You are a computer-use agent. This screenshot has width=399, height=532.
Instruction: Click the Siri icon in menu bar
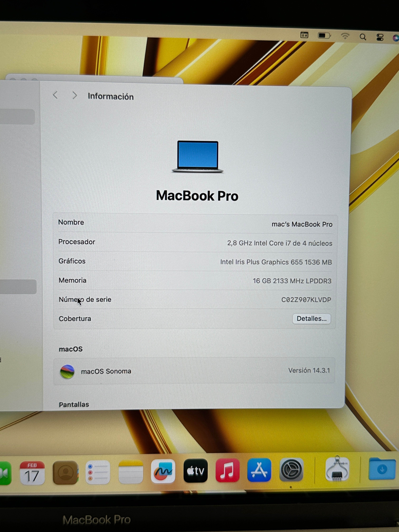click(396, 38)
